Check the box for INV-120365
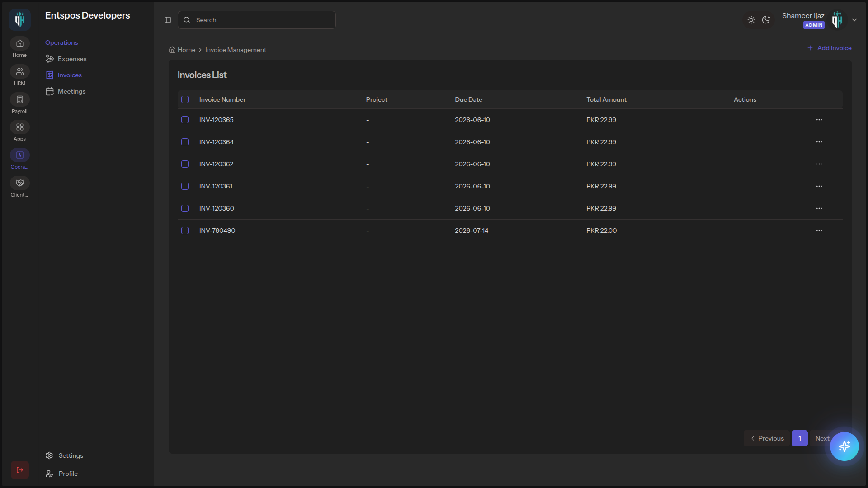868x488 pixels. tap(185, 120)
